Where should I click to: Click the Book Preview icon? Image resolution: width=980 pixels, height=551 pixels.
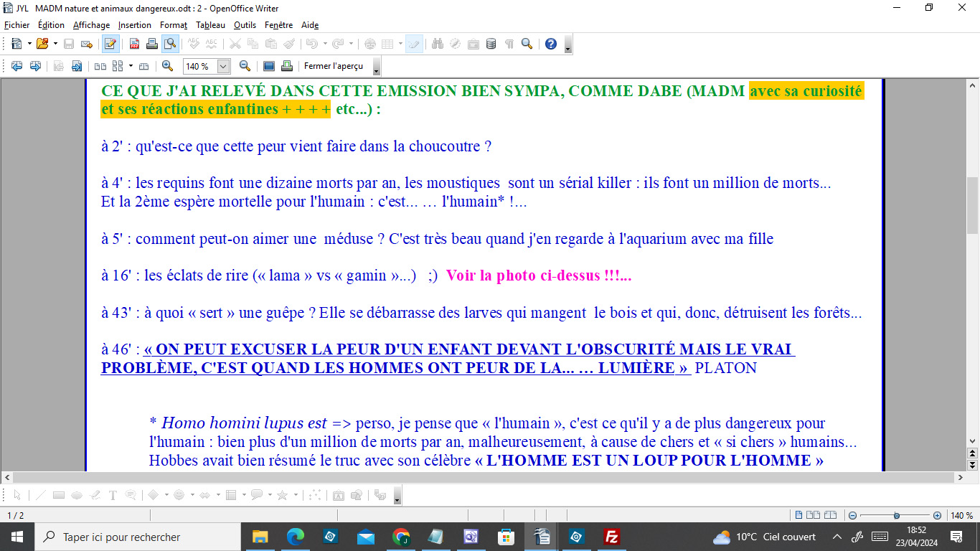[x=143, y=66]
